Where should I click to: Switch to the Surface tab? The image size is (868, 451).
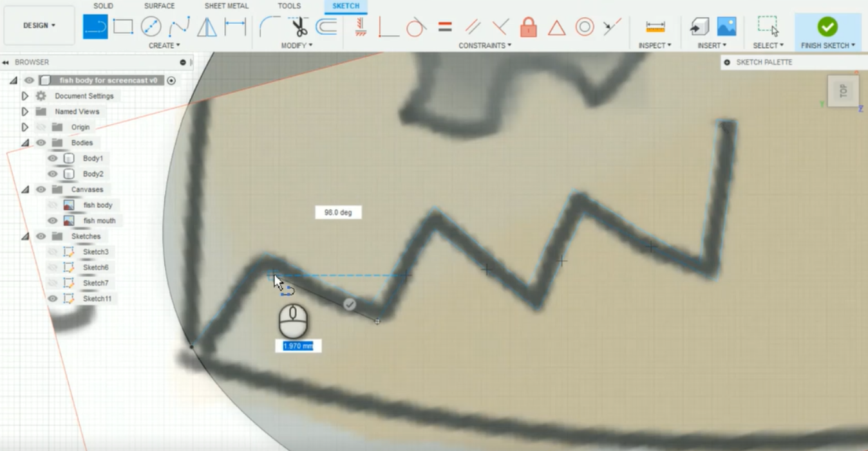click(x=159, y=6)
